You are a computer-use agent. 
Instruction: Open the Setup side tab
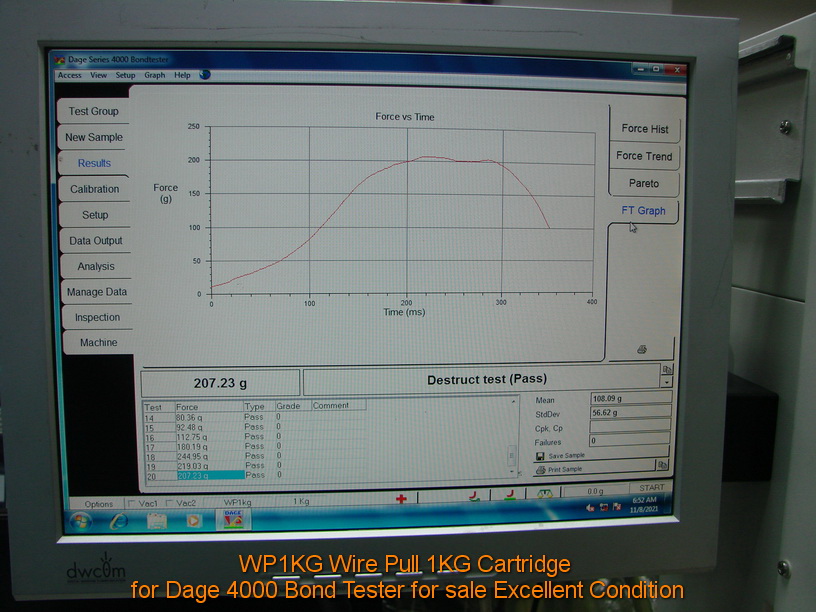tap(95, 214)
